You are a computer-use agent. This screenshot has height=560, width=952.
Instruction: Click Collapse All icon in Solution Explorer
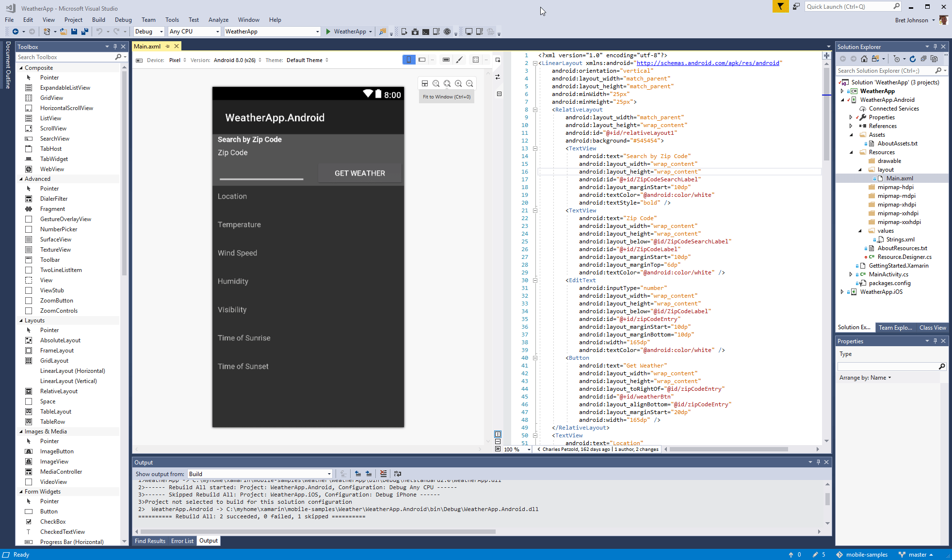pyautogui.click(x=923, y=59)
